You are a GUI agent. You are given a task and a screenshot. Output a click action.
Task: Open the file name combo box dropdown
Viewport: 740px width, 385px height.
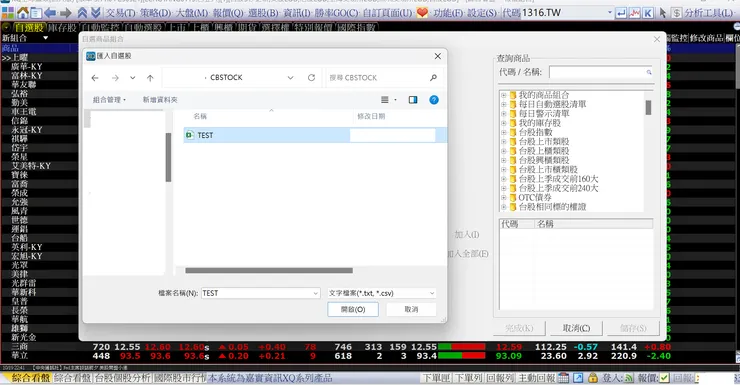click(x=316, y=293)
